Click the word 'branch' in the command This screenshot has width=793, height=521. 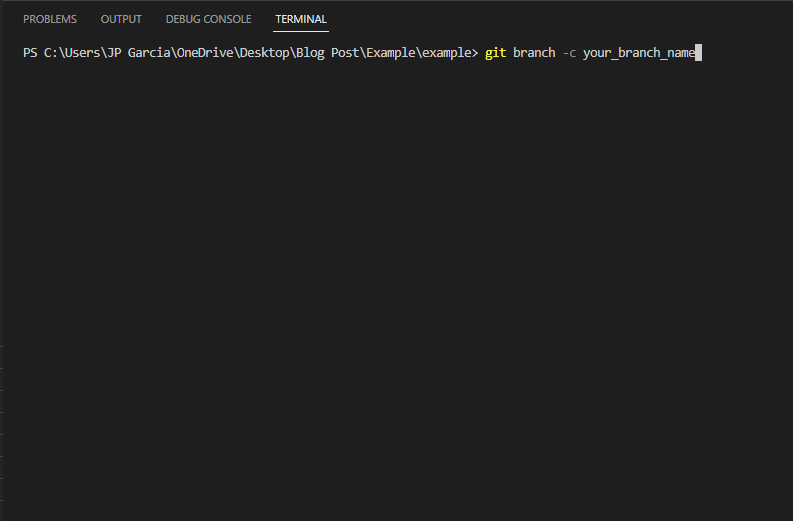[x=534, y=53]
